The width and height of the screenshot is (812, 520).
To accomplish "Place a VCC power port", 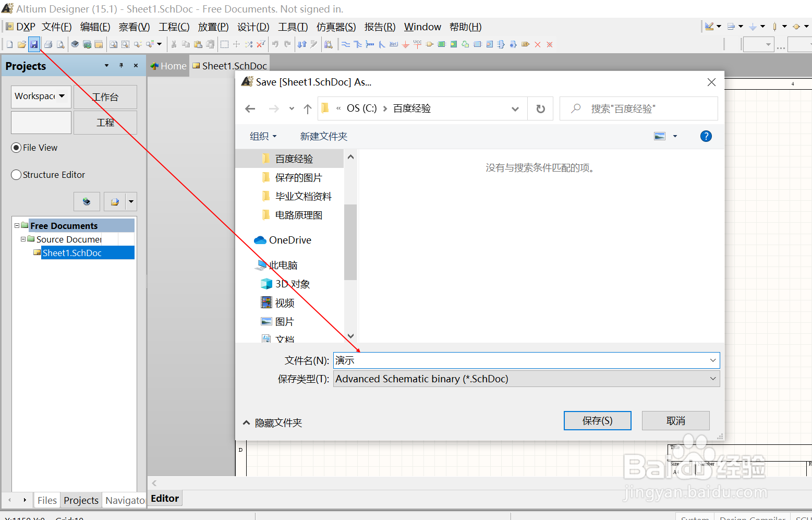I will pos(417,44).
